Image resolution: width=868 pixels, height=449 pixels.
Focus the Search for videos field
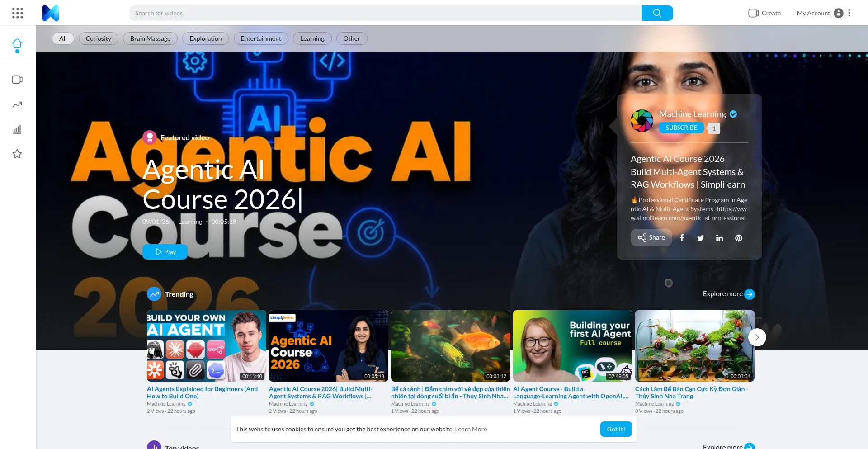pos(386,13)
